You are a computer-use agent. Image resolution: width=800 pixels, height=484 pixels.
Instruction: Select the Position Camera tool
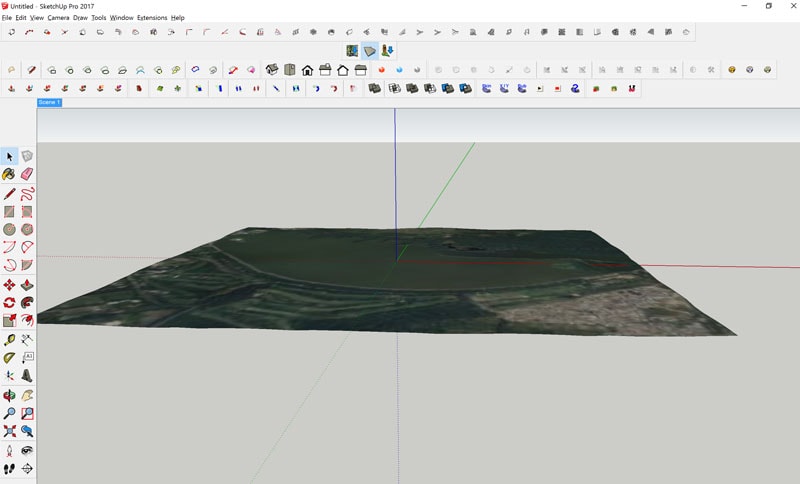pos(9,450)
